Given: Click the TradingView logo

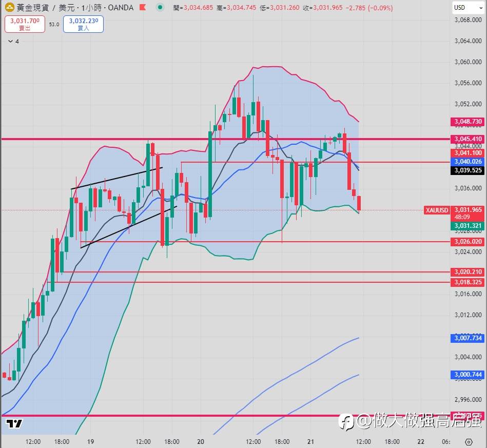Looking at the screenshot, I should 14,423.
